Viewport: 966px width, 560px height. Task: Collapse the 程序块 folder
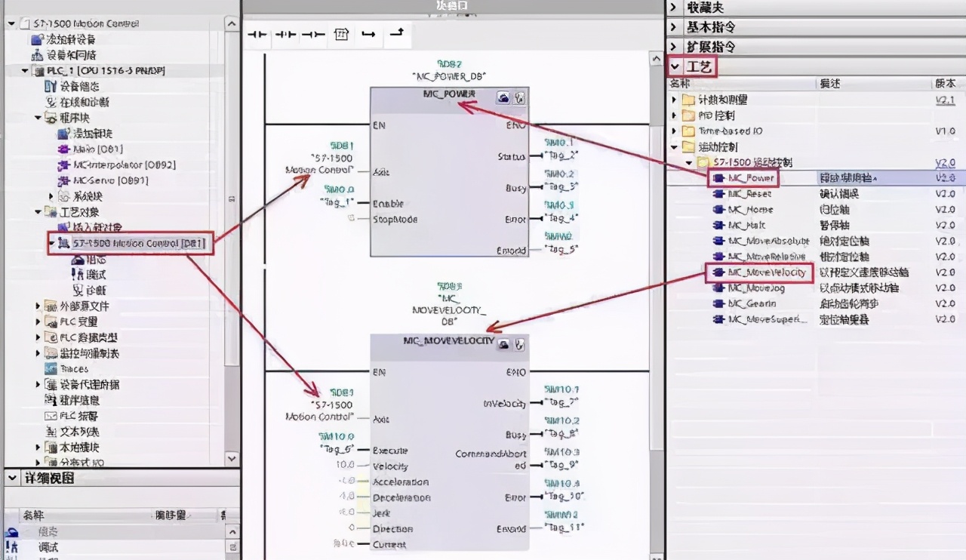38,118
